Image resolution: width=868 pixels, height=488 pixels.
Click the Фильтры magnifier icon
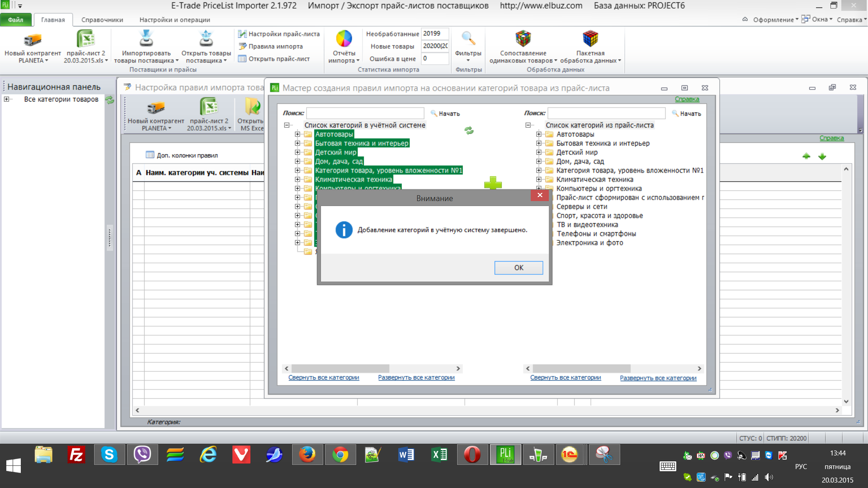pos(468,39)
